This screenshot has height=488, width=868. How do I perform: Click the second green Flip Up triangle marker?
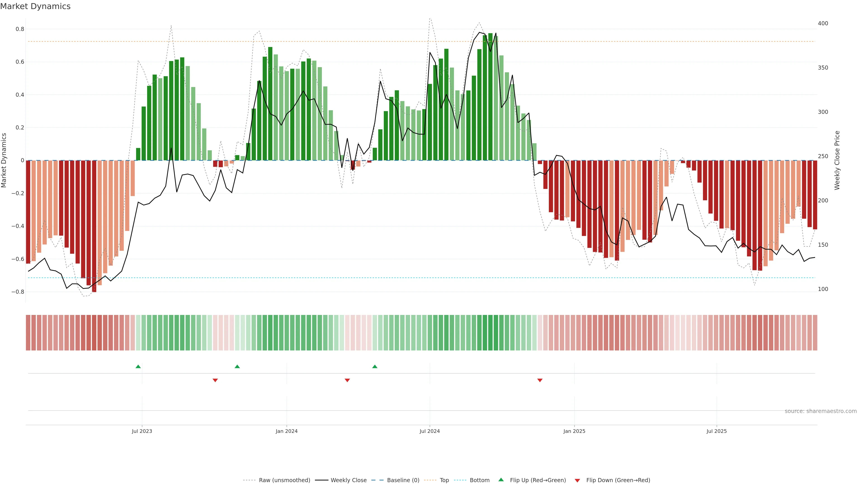(x=237, y=366)
